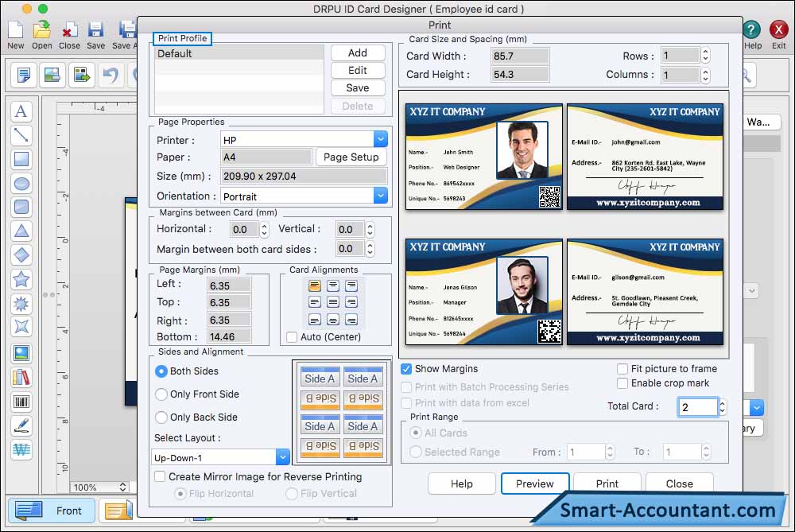The width and height of the screenshot is (795, 532).
Task: Select Only Back Side option
Action: [161, 417]
